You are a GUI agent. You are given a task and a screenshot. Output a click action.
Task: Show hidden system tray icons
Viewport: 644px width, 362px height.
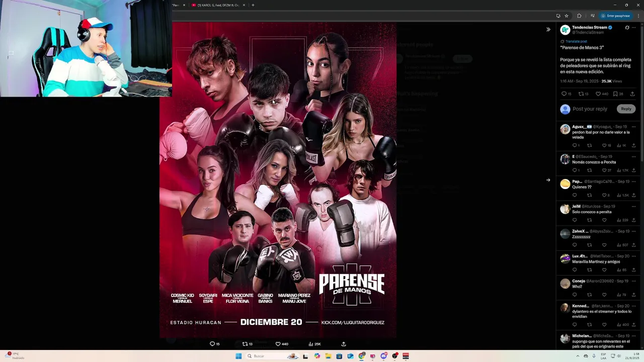[x=578, y=356]
